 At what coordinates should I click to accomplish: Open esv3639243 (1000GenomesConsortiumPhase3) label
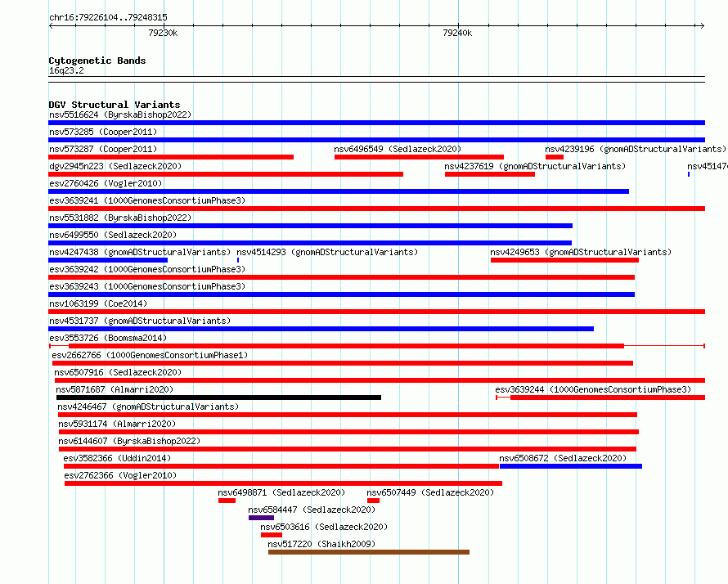tap(147, 286)
